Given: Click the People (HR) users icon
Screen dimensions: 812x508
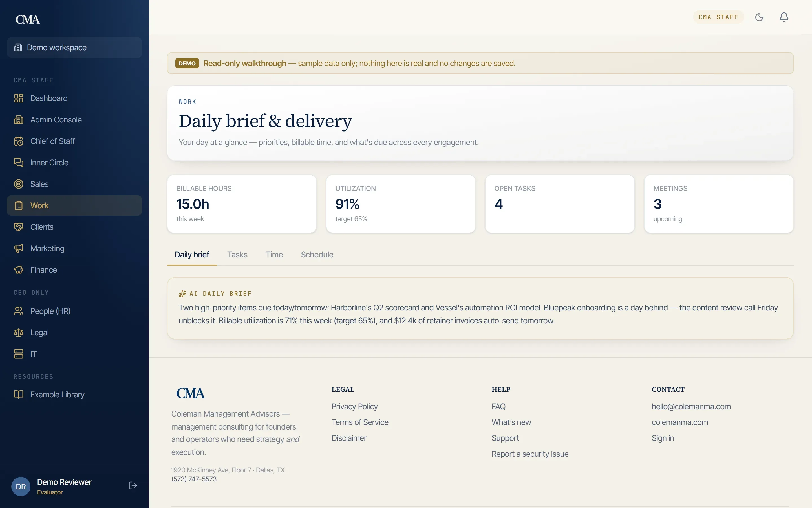Looking at the screenshot, I should click(18, 311).
